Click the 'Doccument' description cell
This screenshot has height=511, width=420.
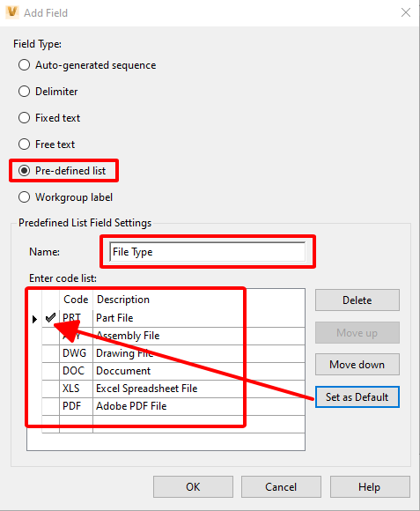199,371
